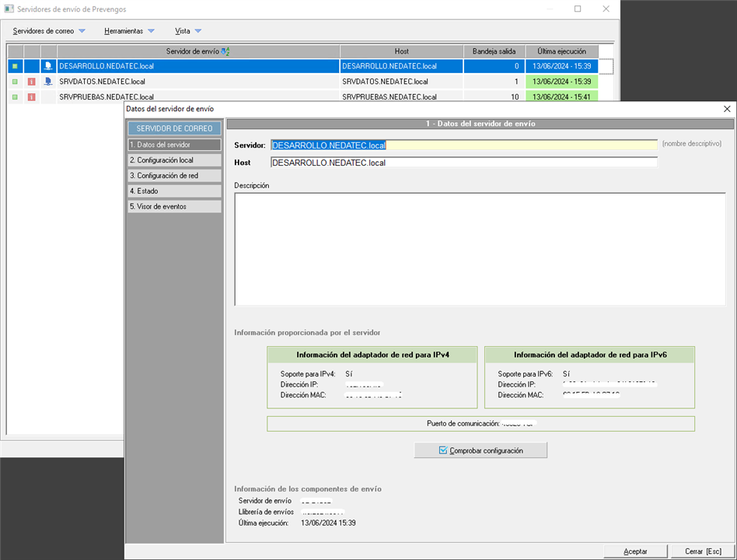Screen dimensions: 737x560
Task: Open the Servidores de correo dropdown menu
Action: [x=49, y=31]
